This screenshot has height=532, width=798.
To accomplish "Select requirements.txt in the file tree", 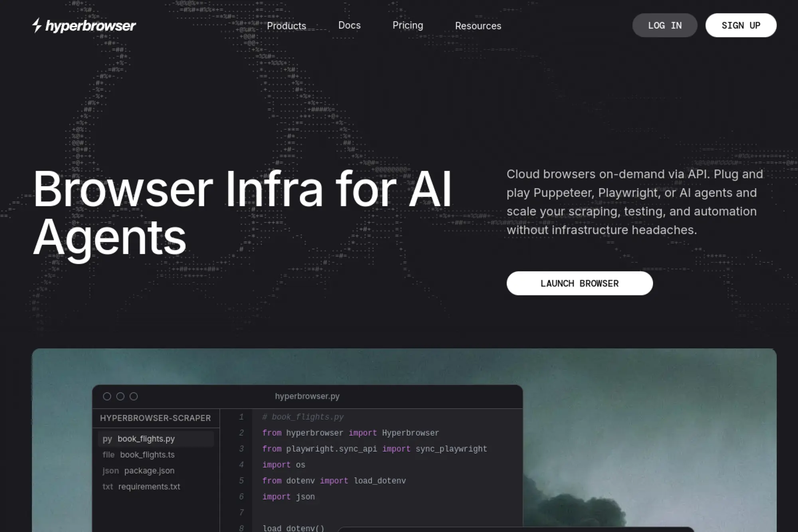I will tap(149, 487).
